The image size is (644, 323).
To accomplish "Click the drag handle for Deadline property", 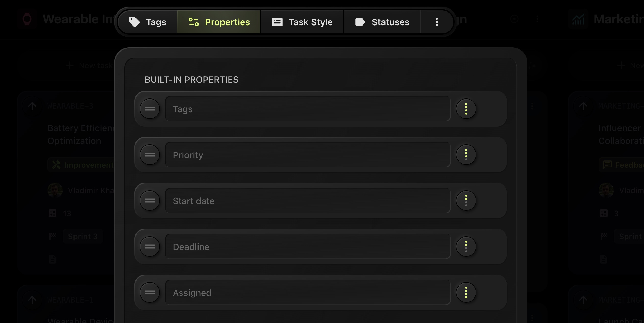I will (x=150, y=247).
